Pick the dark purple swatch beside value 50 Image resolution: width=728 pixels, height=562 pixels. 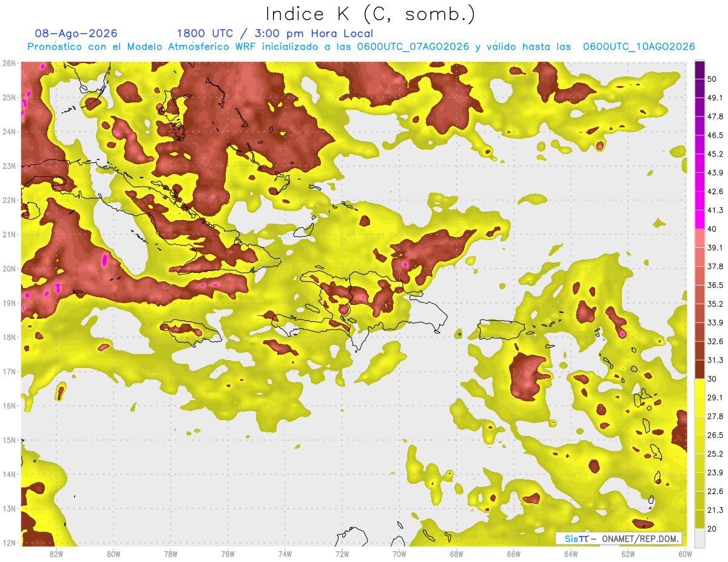[699, 70]
